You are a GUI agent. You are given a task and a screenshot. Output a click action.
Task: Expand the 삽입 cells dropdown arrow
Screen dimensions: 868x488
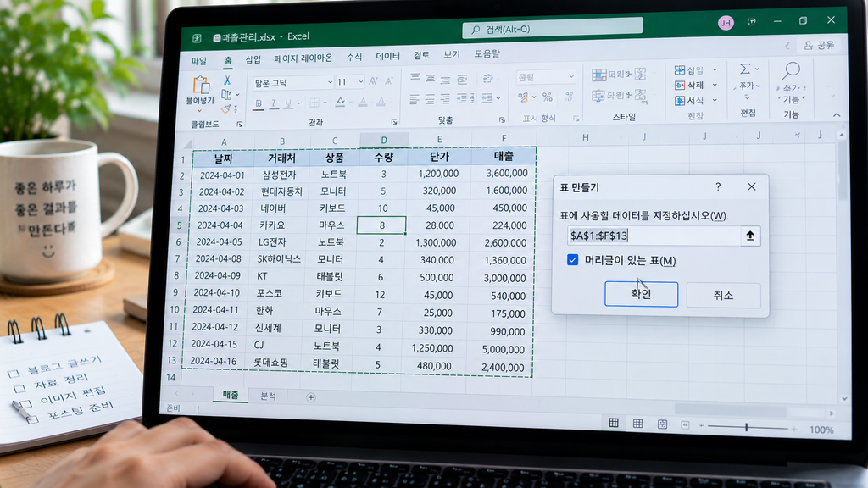pyautogui.click(x=715, y=69)
